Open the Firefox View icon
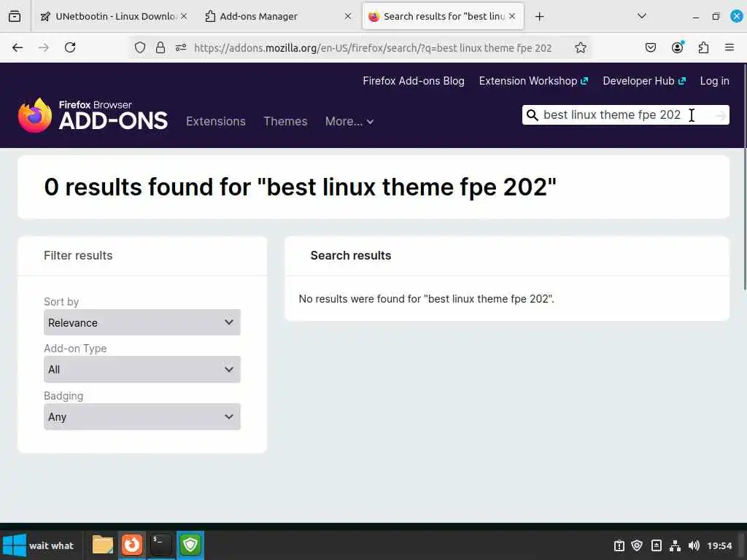 [x=15, y=16]
